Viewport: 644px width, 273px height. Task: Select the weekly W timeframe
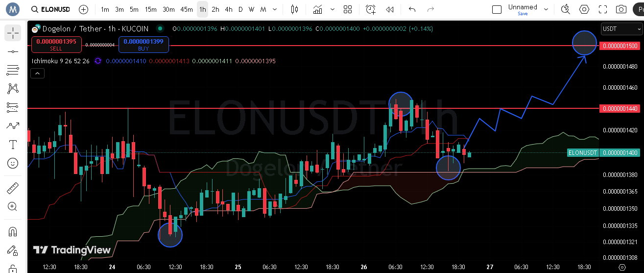coord(251,9)
